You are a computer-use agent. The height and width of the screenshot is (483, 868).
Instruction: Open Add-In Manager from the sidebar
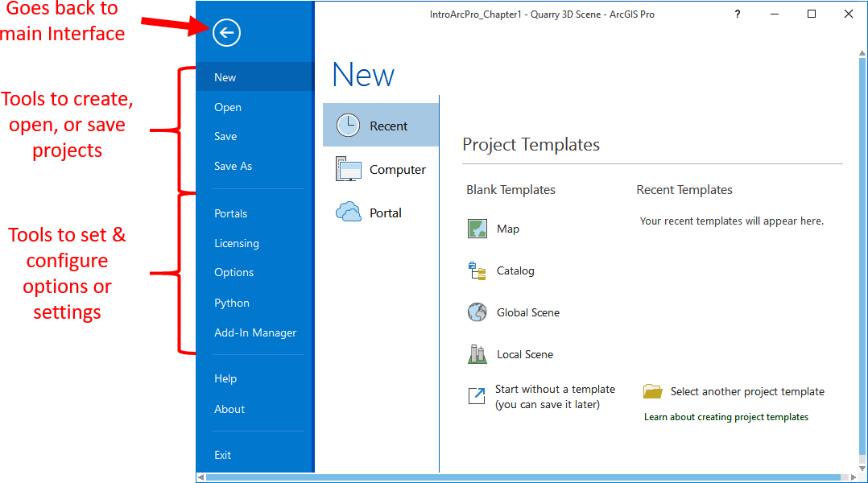[x=255, y=333]
